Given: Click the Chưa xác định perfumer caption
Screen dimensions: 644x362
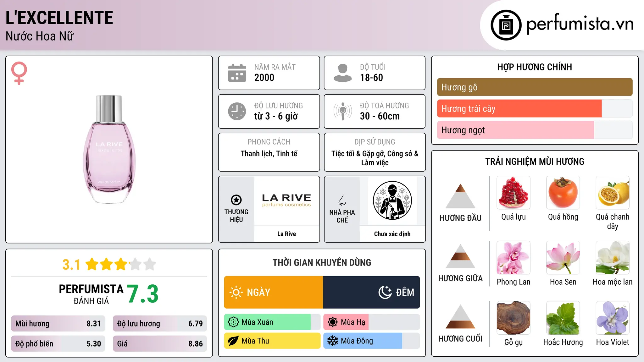Looking at the screenshot, I should click(392, 234).
